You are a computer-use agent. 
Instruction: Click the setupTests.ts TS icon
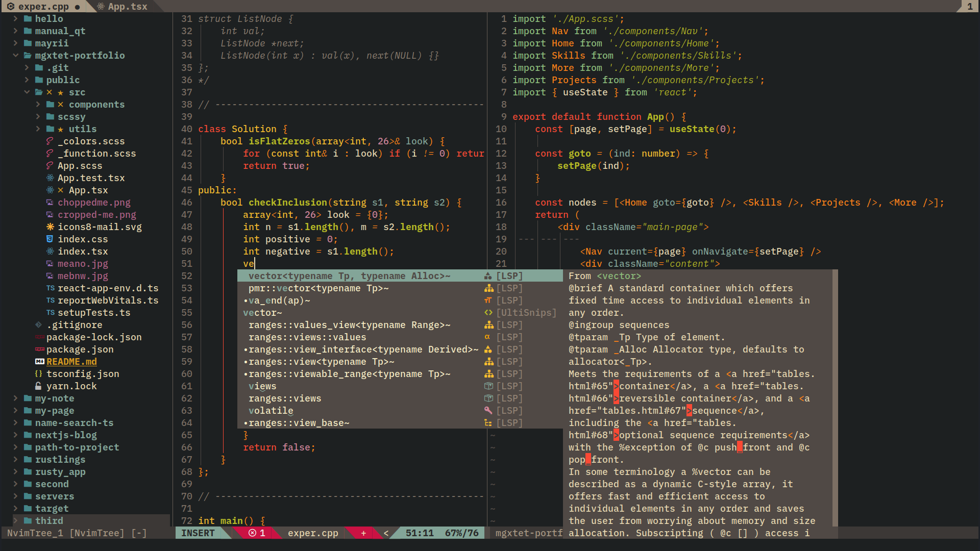pyautogui.click(x=50, y=312)
